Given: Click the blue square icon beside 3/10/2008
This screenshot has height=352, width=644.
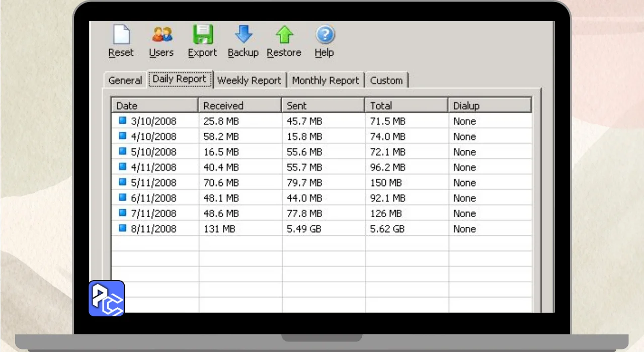Looking at the screenshot, I should tap(122, 121).
